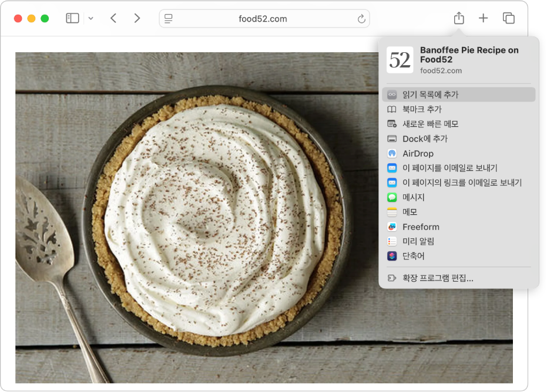Share via AirDrop
The height and width of the screenshot is (392, 547).
[x=458, y=153]
